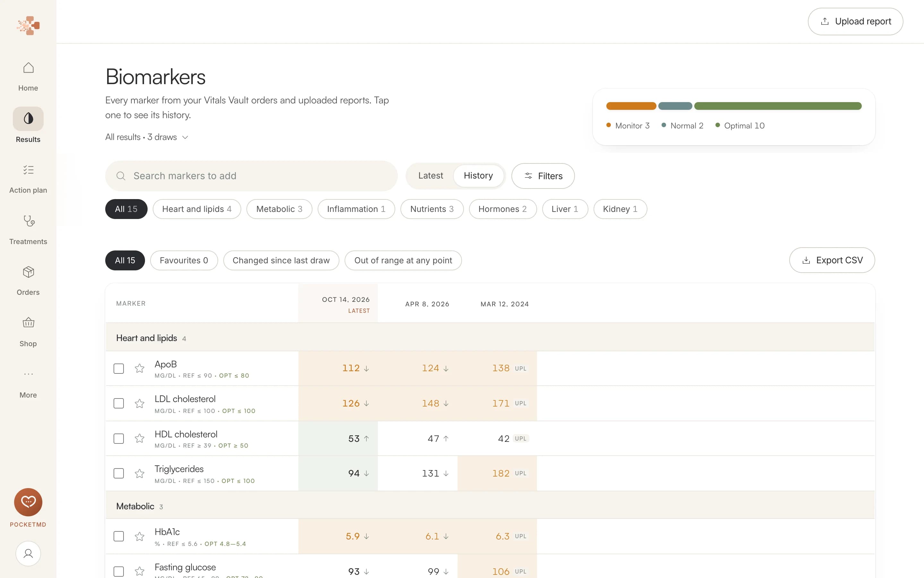
Task: Go to Home in sidebar
Action: pyautogui.click(x=28, y=76)
